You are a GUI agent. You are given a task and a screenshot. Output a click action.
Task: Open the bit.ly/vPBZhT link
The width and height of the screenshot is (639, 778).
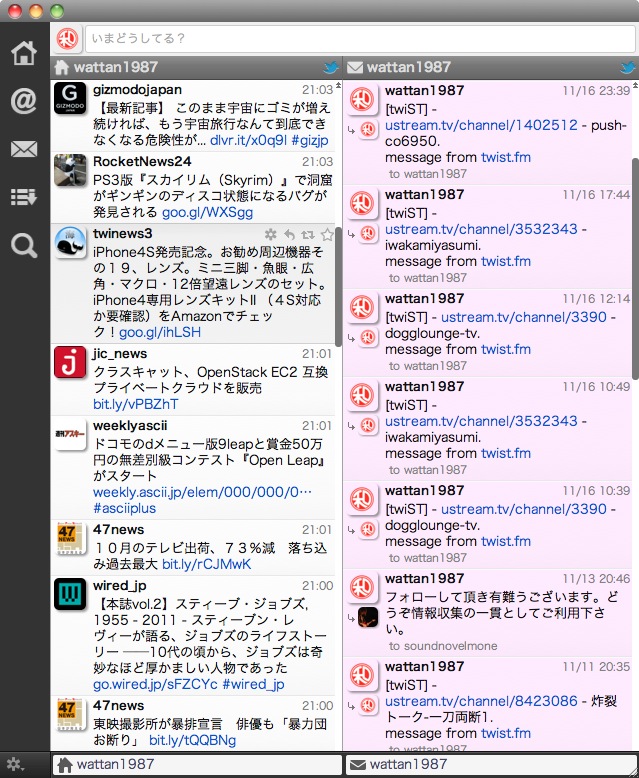[x=135, y=404]
